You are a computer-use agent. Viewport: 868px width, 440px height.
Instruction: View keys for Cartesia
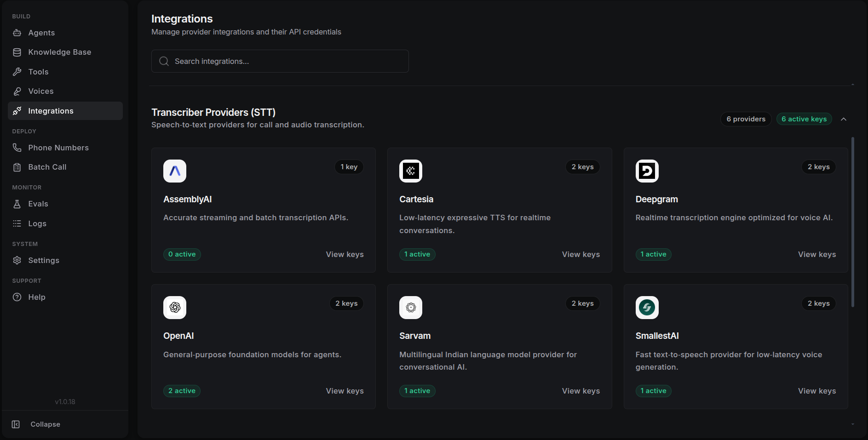[x=581, y=254]
